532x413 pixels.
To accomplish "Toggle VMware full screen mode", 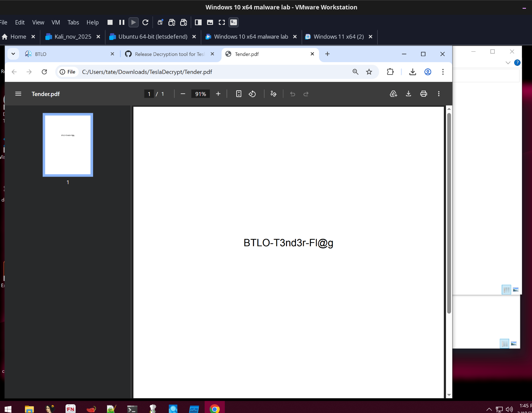I will [222, 22].
